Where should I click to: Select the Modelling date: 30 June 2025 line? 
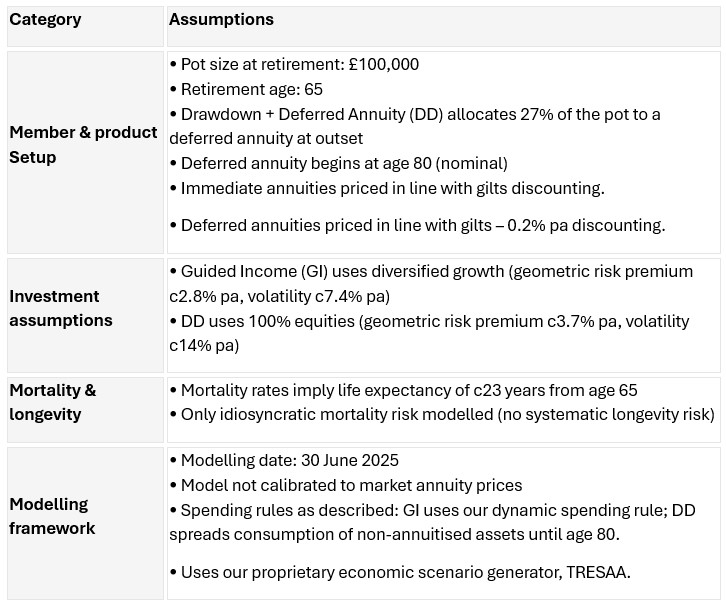(x=290, y=461)
